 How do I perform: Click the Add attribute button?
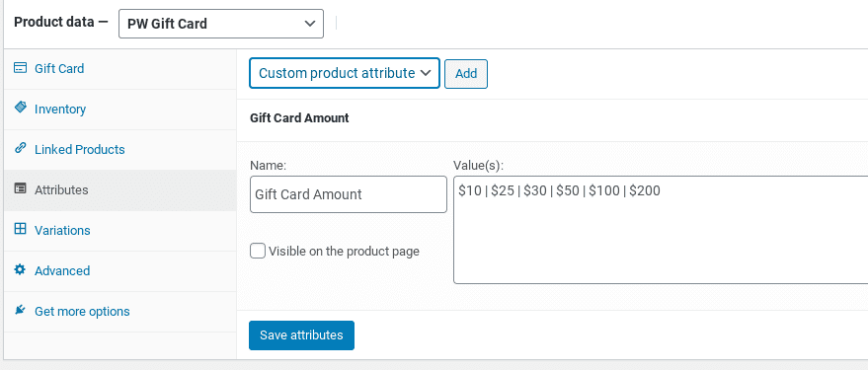[x=466, y=74]
